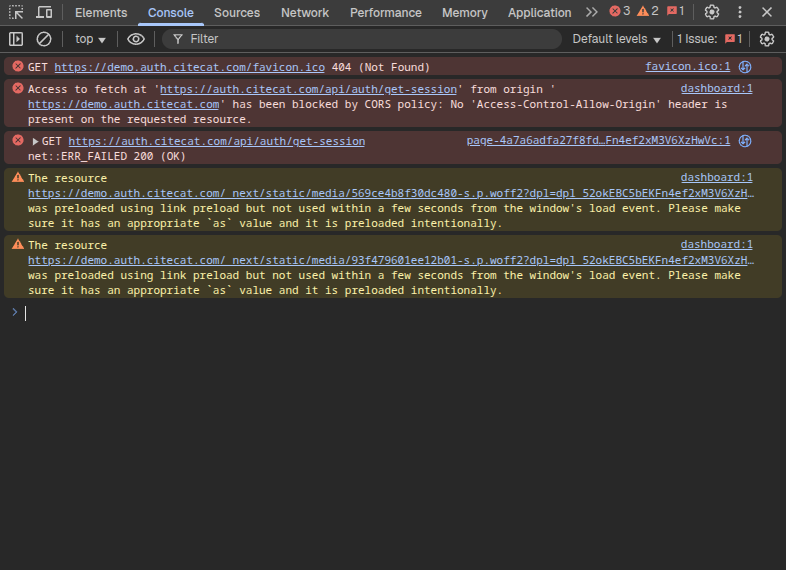Switch to the Network tab

click(x=305, y=13)
